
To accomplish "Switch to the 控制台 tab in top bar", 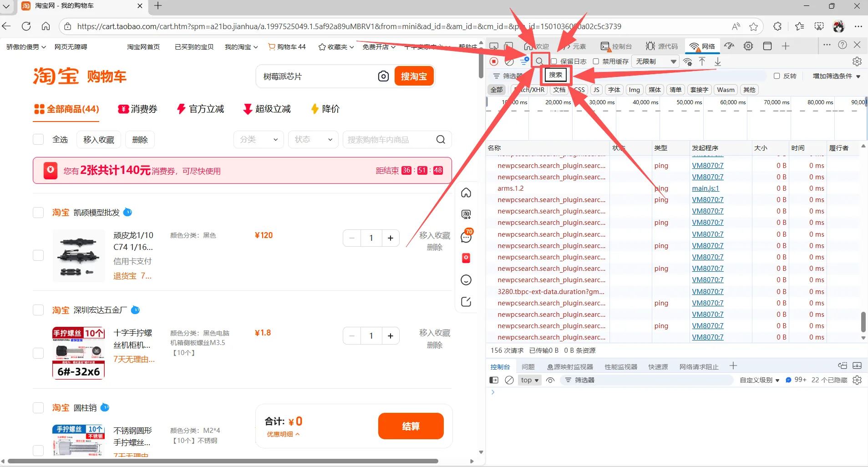I will pyautogui.click(x=617, y=46).
